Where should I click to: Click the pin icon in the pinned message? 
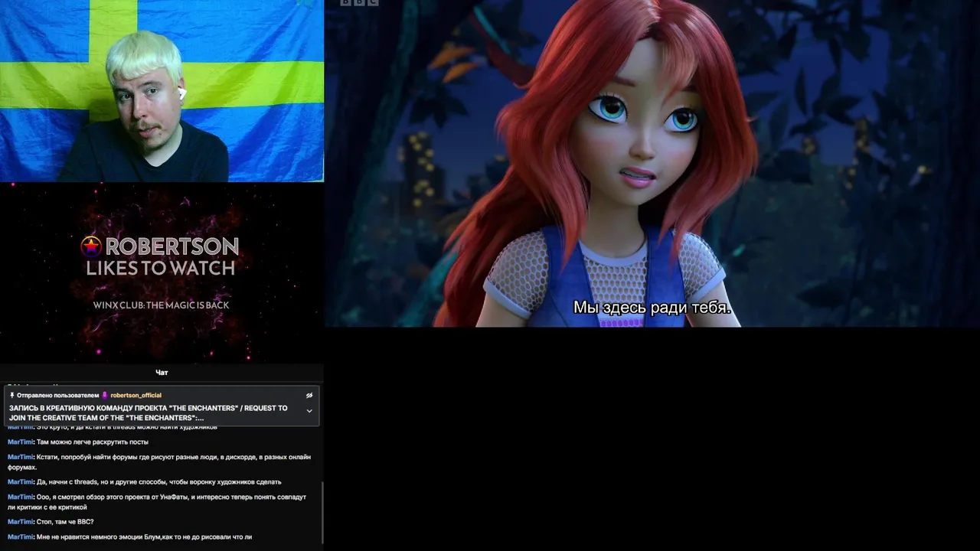coord(12,396)
